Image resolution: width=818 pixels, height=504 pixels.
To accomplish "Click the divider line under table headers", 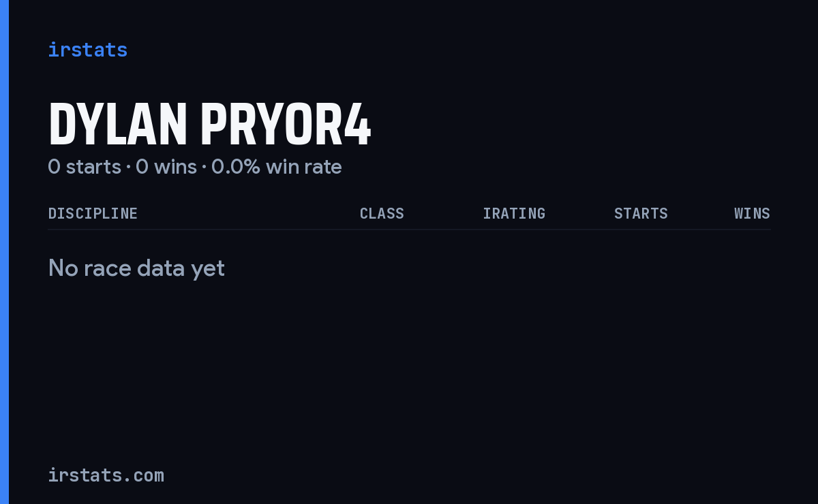I will [409, 230].
